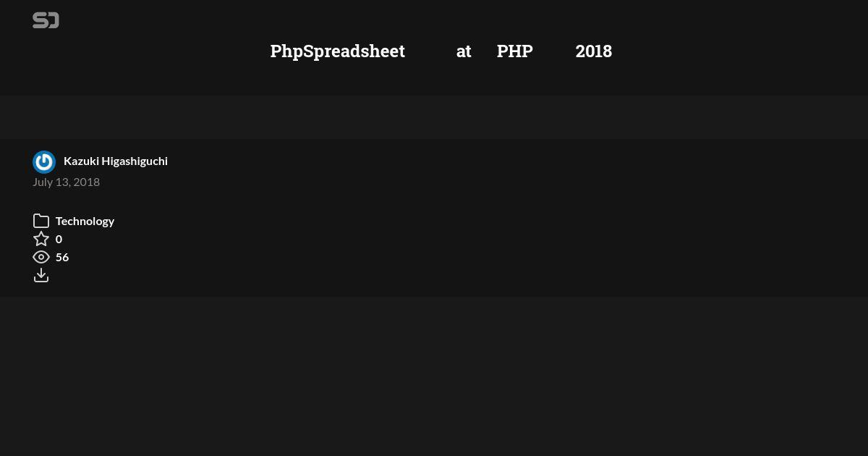Viewport: 868px width, 456px height.
Task: Open the Technology category link
Action: click(x=85, y=221)
